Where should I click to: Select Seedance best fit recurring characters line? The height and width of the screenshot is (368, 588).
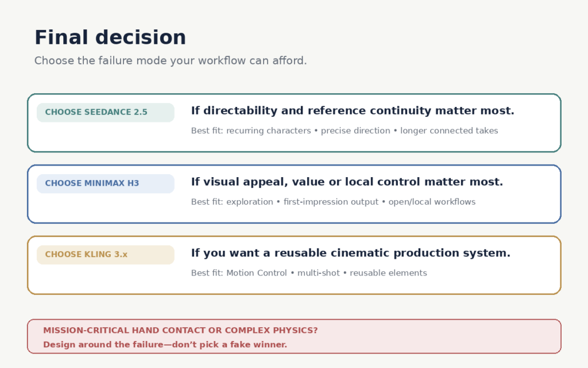click(345, 131)
